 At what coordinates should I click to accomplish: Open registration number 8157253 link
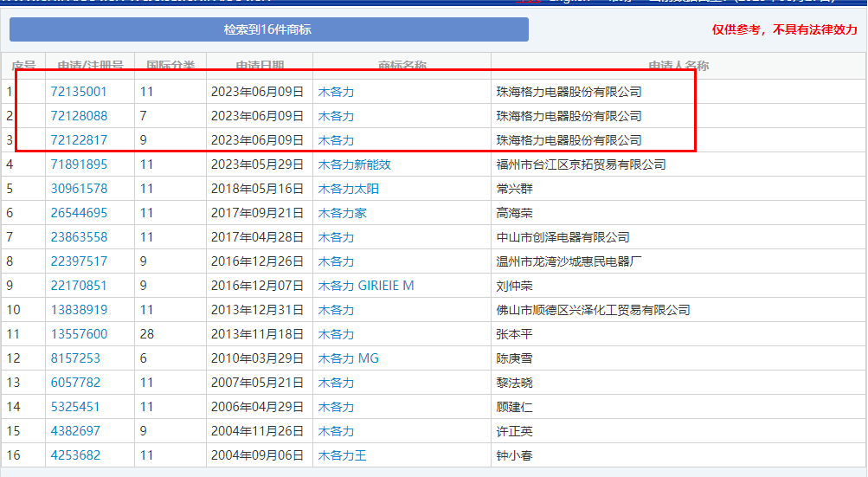[75, 358]
